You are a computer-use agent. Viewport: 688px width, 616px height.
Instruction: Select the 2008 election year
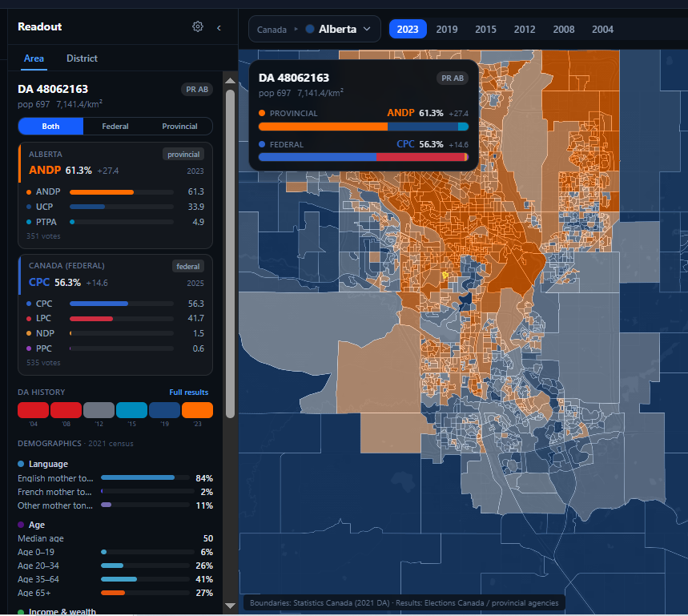(563, 30)
